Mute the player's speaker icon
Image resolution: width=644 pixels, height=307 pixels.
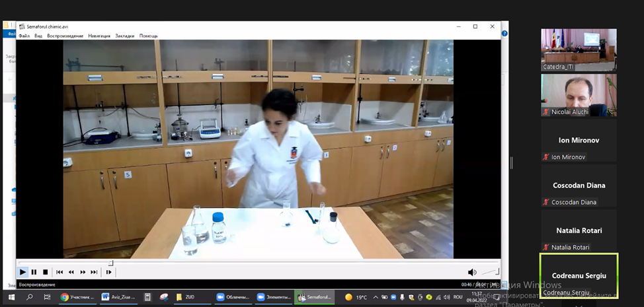click(x=472, y=272)
